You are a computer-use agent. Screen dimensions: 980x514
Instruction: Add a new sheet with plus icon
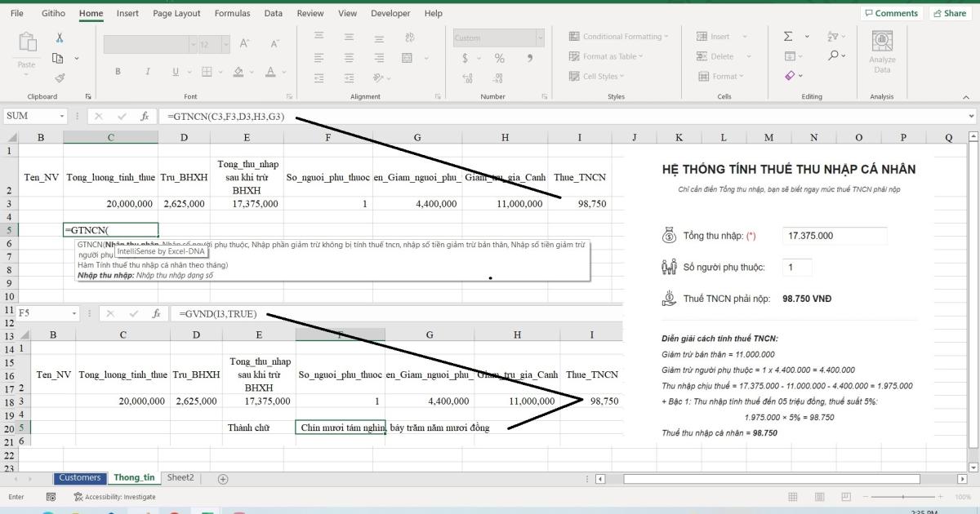223,479
